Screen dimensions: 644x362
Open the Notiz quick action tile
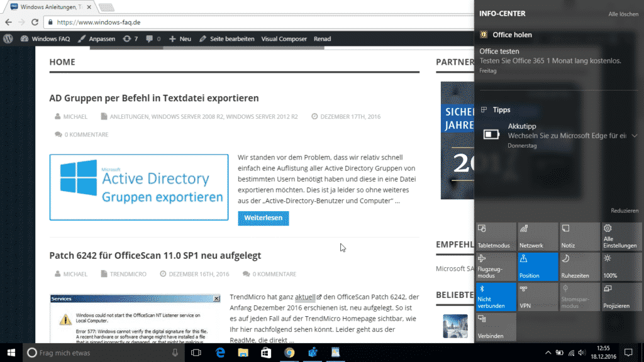click(x=579, y=236)
